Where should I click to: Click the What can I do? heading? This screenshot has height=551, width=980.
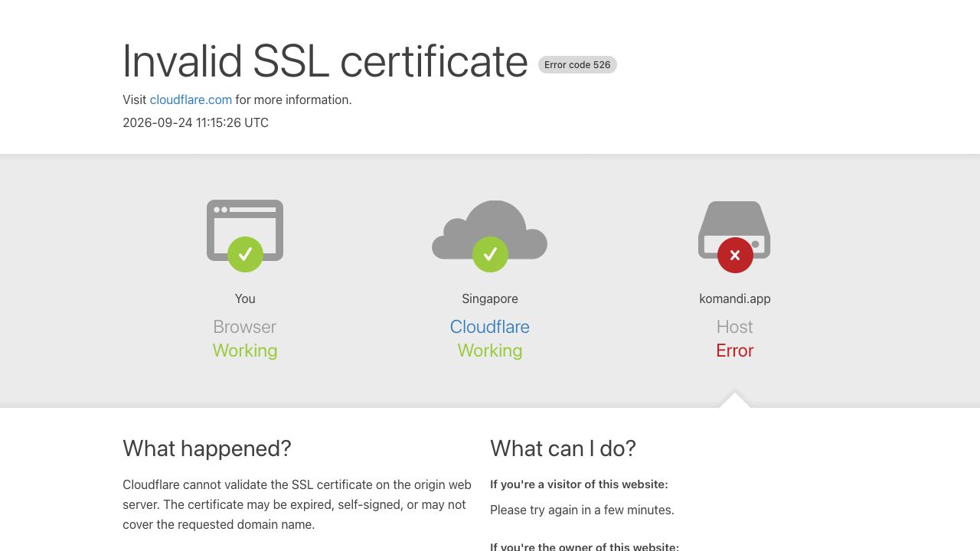(563, 448)
